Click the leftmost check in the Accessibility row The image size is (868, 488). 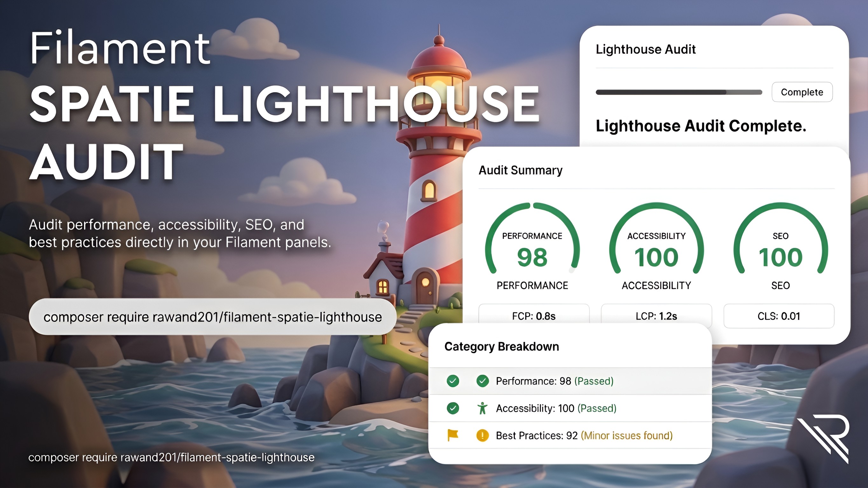click(x=453, y=408)
